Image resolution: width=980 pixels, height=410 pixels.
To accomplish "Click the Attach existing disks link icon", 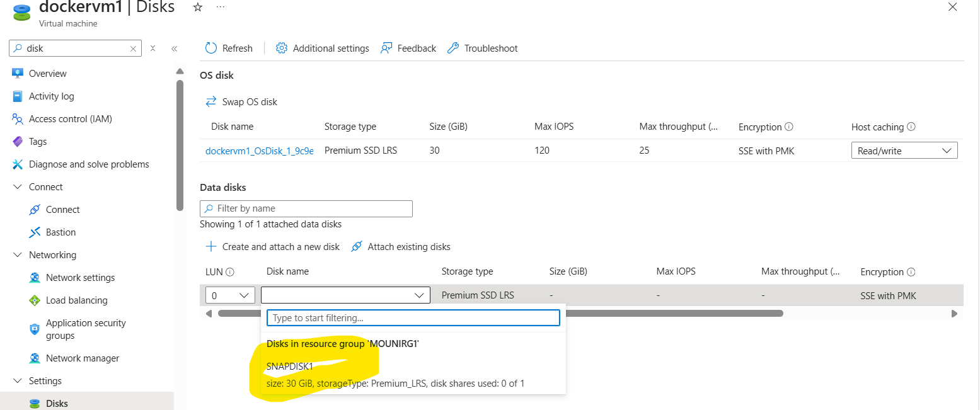I will point(357,247).
